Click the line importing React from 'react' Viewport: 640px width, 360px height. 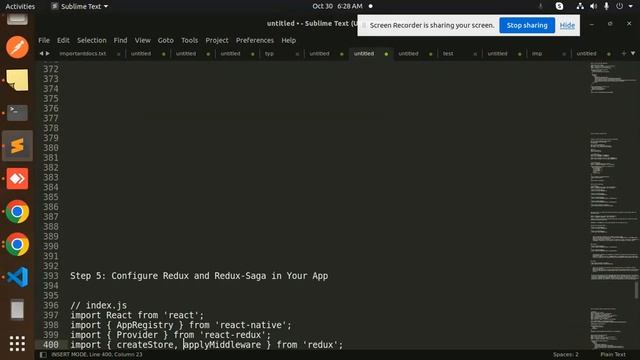137,315
